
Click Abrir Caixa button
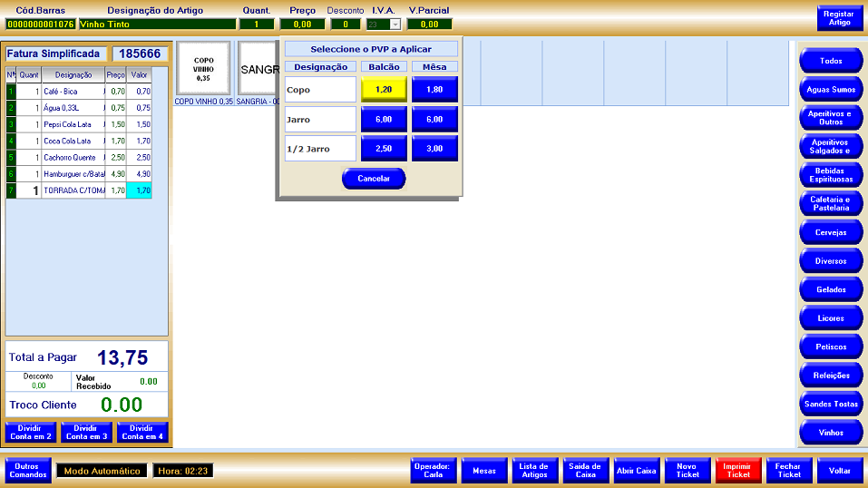pyautogui.click(x=636, y=471)
